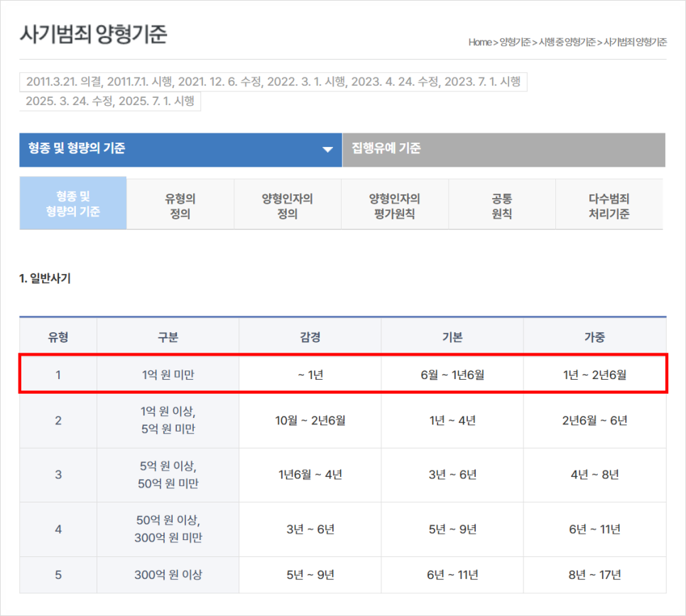Navigate to 양형기준 in the breadcrumb
The height and width of the screenshot is (616, 686).
point(514,43)
